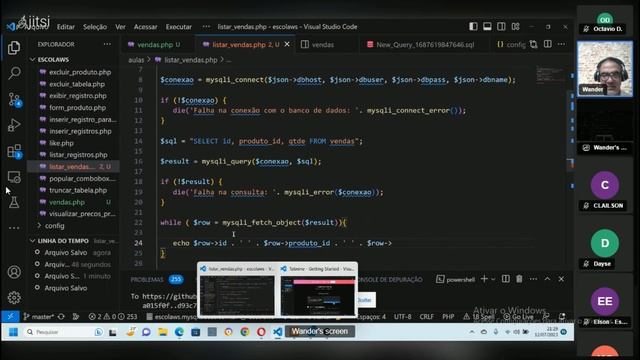This screenshot has height=360, width=640.
Task: Open Editar menu
Action: tap(66, 27)
